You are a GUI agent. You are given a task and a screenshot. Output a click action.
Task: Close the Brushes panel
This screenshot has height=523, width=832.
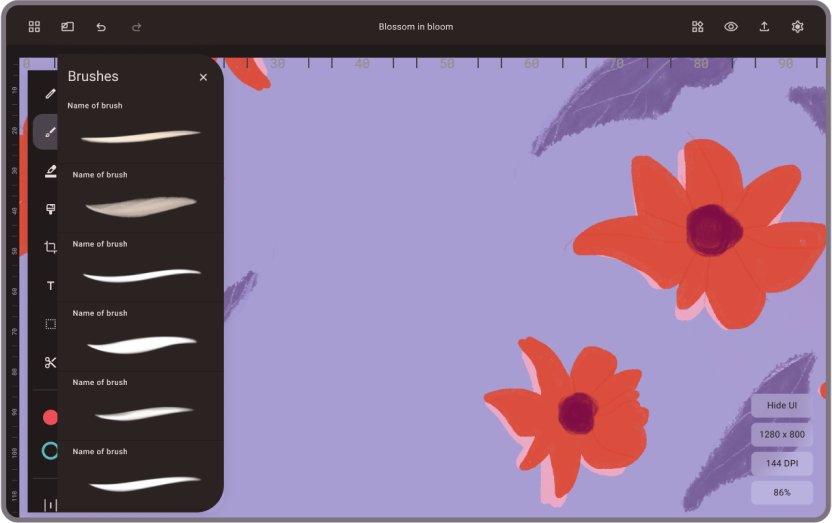pos(203,77)
